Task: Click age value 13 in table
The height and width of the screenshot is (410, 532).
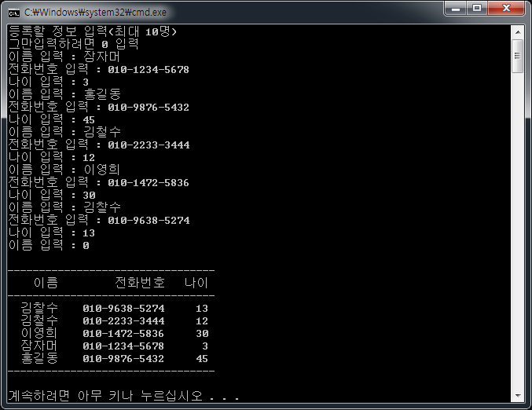Action: (x=202, y=308)
